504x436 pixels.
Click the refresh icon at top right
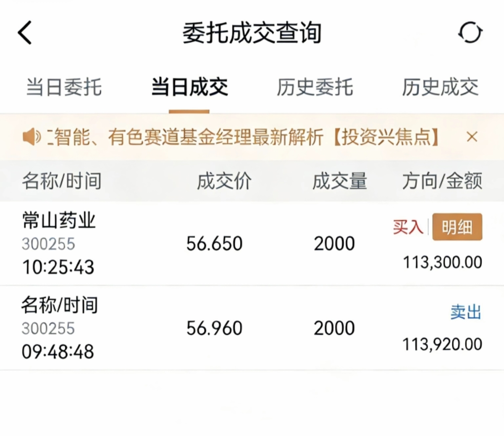pos(470,32)
